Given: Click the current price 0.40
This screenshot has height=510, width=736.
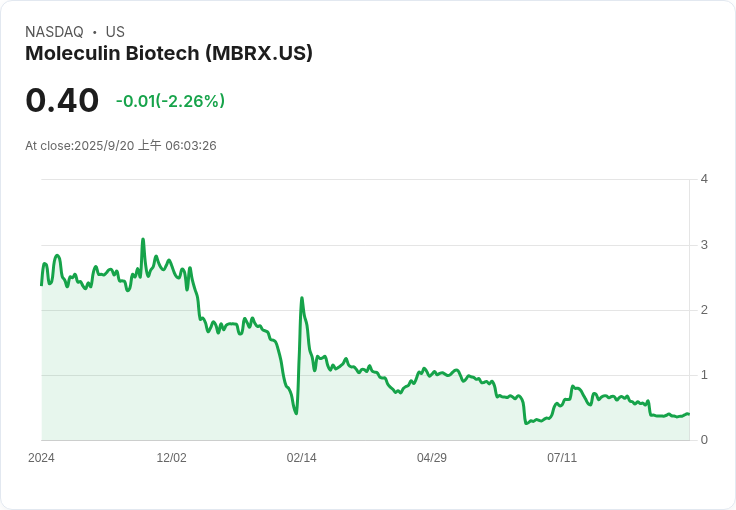Looking at the screenshot, I should coord(62,100).
